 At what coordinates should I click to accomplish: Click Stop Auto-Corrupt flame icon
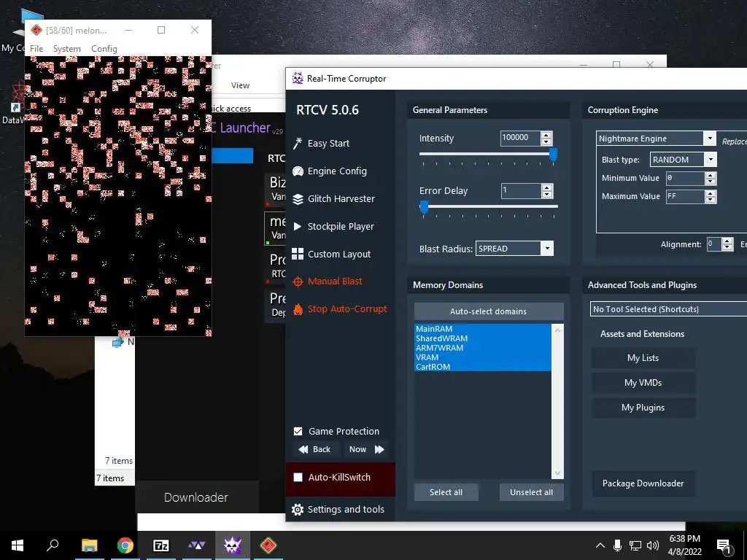298,309
